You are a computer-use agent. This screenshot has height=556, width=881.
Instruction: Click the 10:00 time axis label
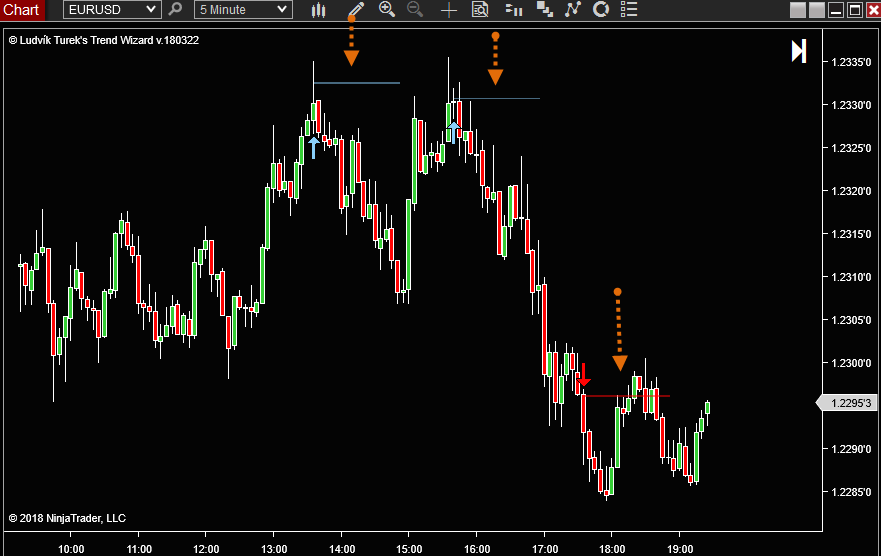pyautogui.click(x=71, y=549)
